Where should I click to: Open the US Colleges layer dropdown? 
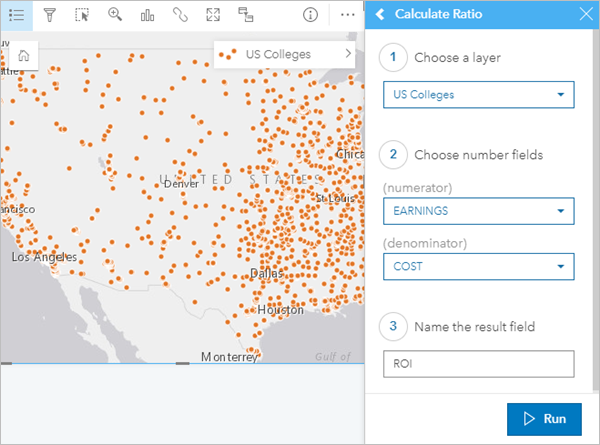[x=478, y=95]
